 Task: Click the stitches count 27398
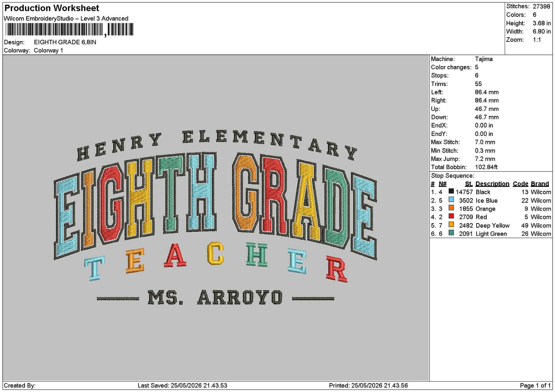point(542,7)
